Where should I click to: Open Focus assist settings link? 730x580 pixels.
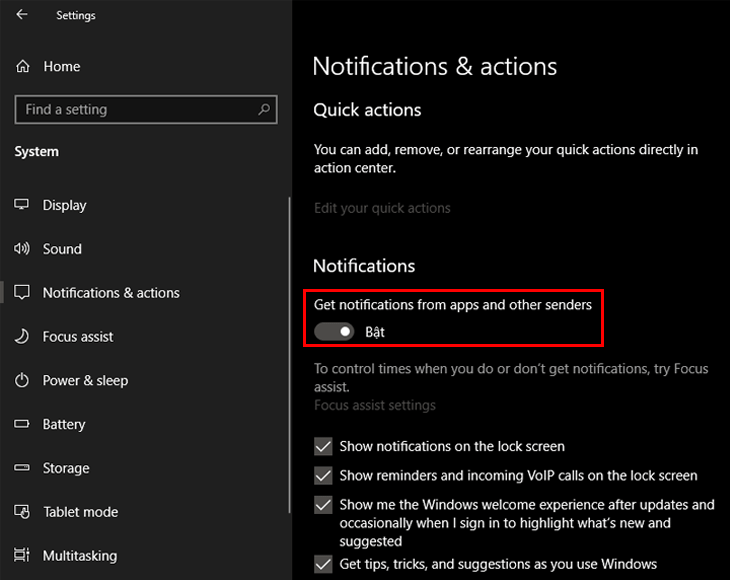point(375,406)
